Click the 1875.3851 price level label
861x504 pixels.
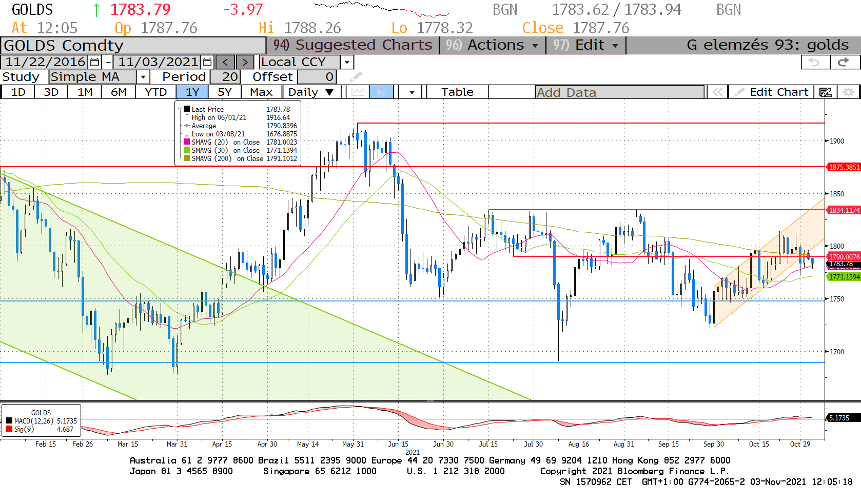point(844,167)
